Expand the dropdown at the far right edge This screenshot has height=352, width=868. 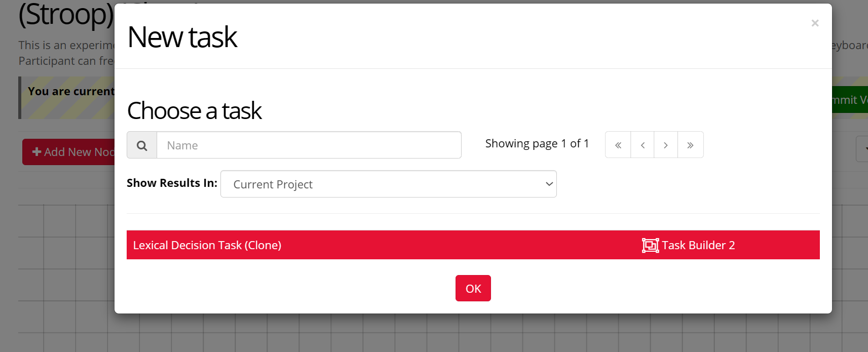[862, 149]
